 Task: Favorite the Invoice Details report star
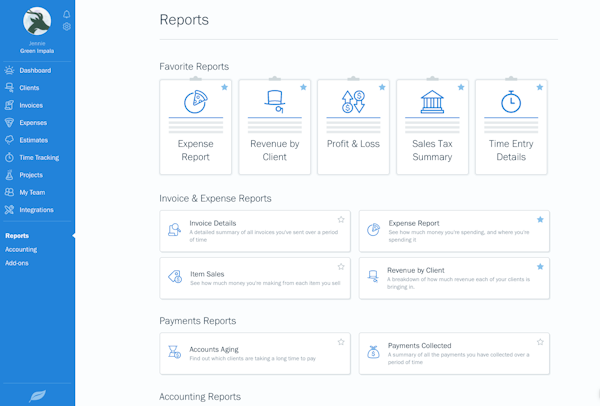[x=341, y=219]
